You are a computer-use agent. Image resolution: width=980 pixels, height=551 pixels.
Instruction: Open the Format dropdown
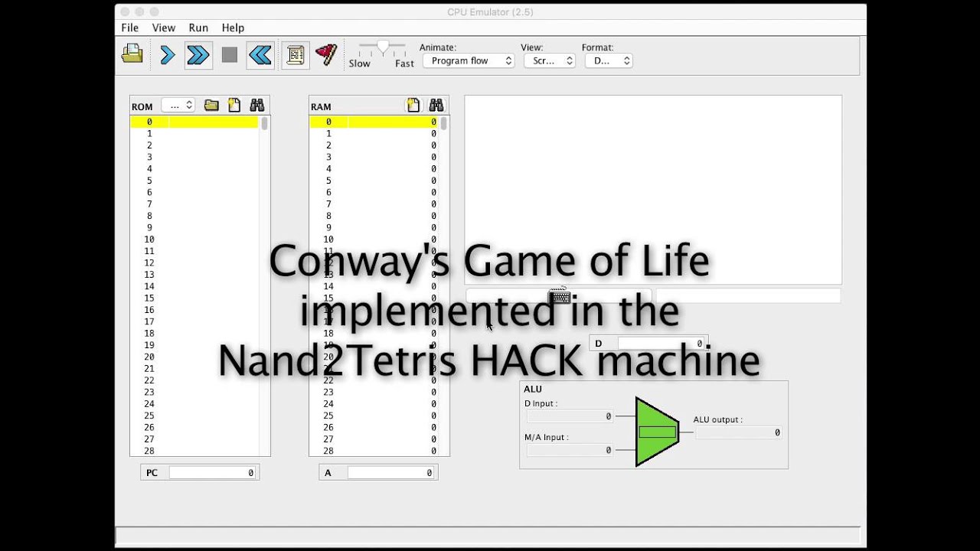tap(609, 61)
